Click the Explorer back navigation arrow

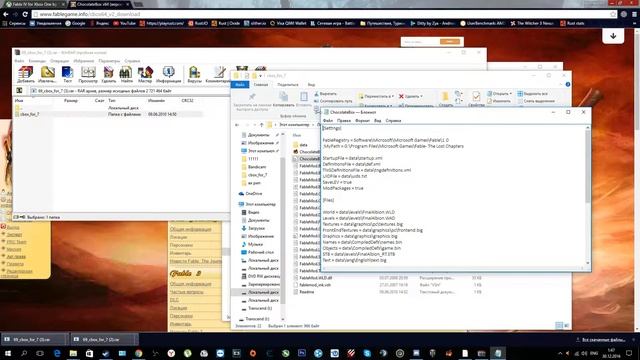237,124
